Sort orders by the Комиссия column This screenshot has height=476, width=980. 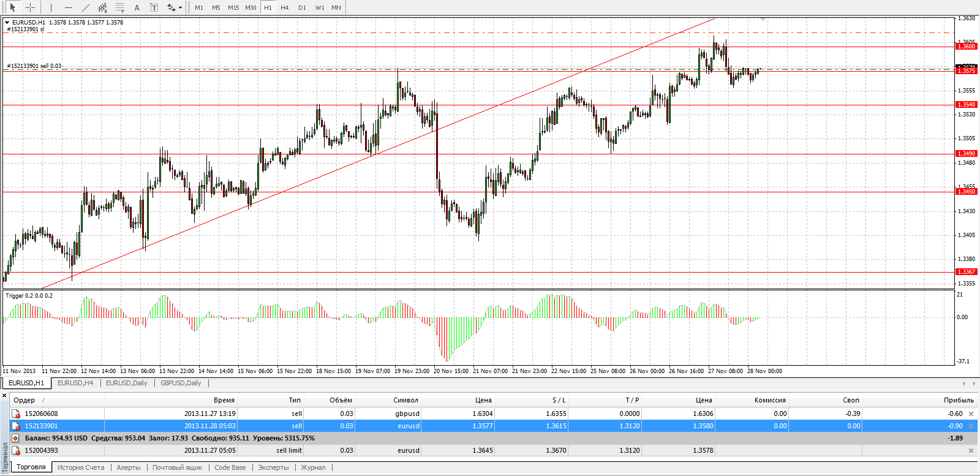click(752, 400)
